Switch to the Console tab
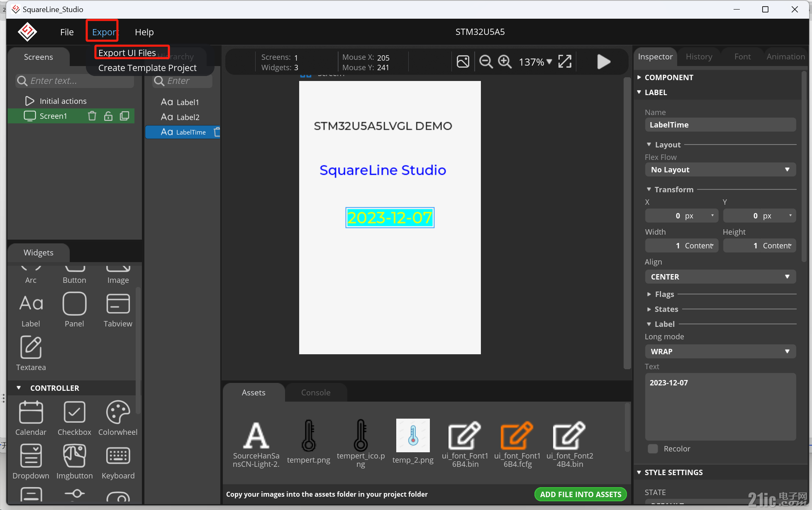The height and width of the screenshot is (510, 812). 316,392
